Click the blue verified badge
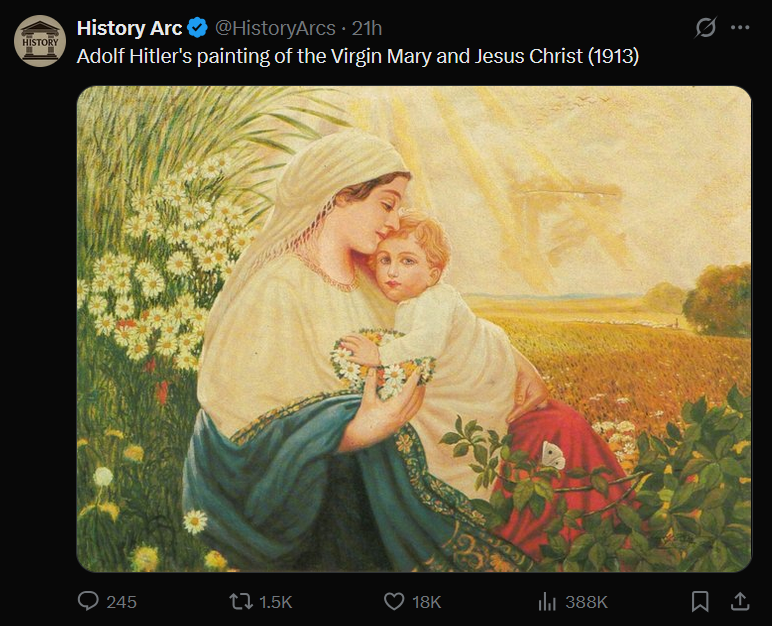 [198, 28]
